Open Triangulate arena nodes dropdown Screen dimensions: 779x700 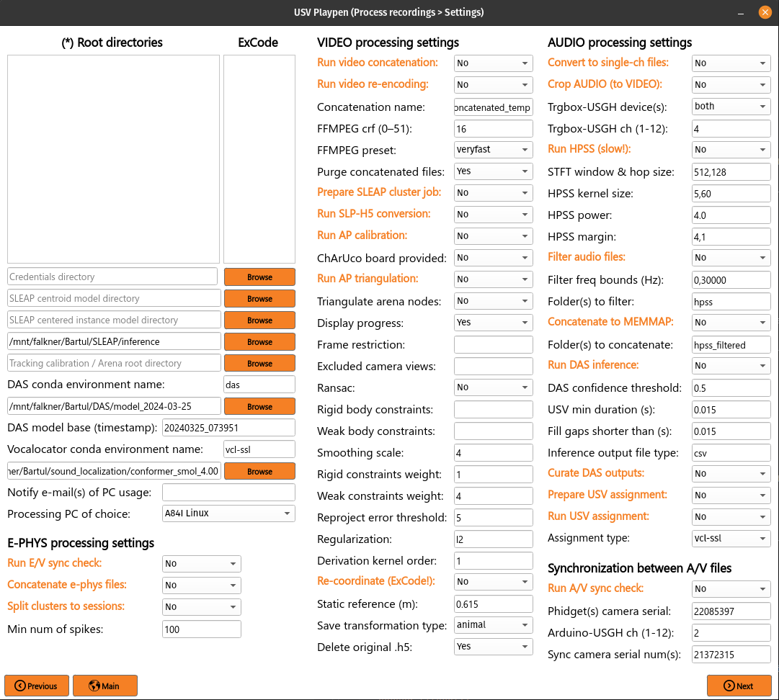point(493,301)
